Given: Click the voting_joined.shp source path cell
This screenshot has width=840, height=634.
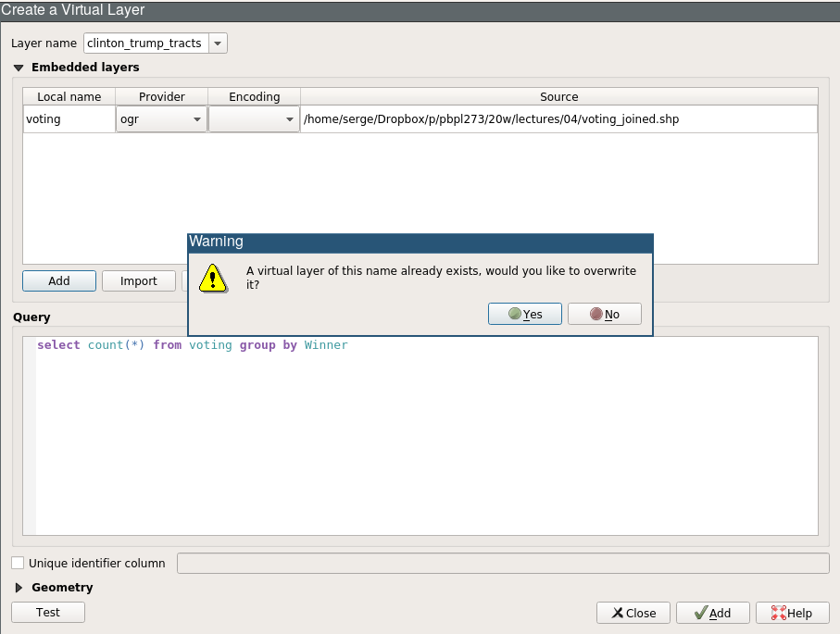Looking at the screenshot, I should click(558, 119).
